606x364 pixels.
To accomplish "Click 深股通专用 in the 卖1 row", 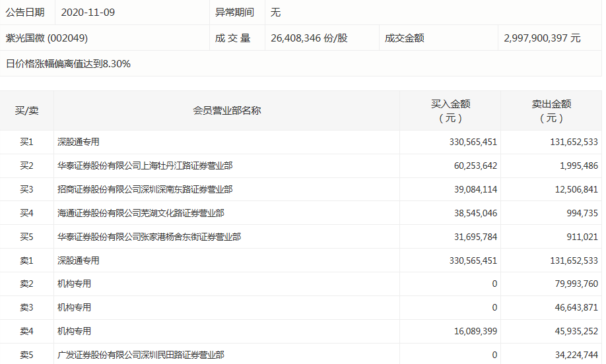I will pyautogui.click(x=79, y=261).
